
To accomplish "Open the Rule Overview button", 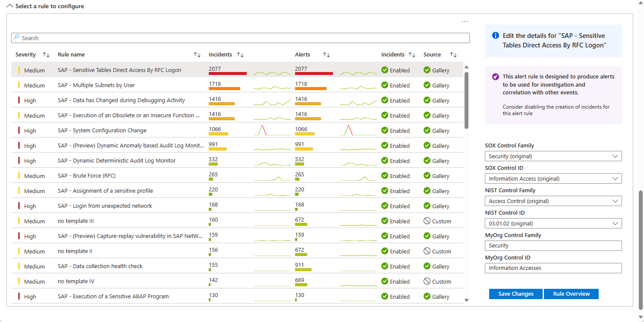I will tap(571, 294).
